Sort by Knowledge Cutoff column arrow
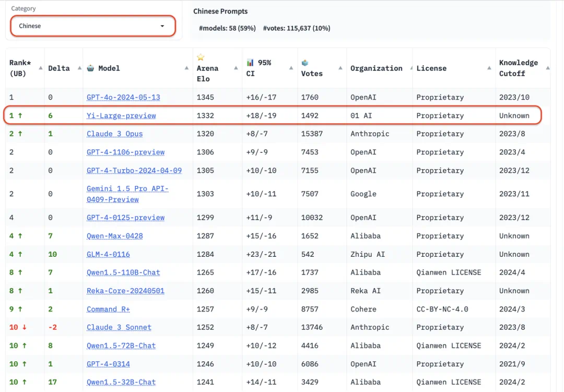The height and width of the screenshot is (392, 564). [547, 68]
